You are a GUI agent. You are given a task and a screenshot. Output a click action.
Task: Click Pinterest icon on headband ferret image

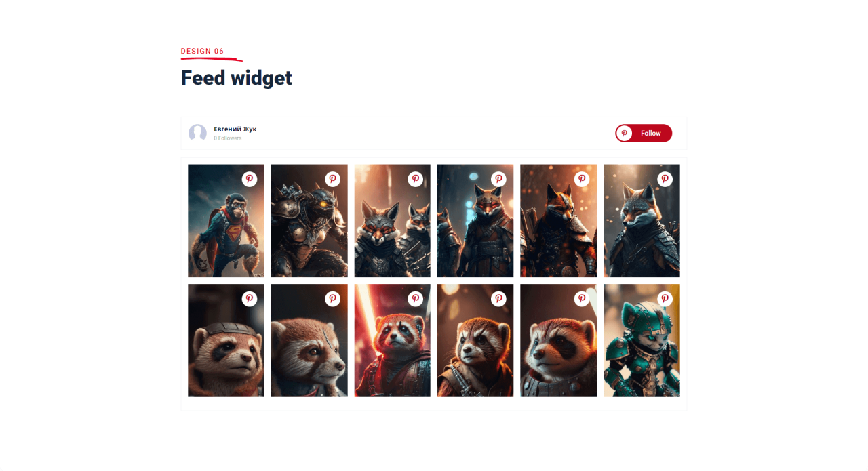[x=250, y=298]
